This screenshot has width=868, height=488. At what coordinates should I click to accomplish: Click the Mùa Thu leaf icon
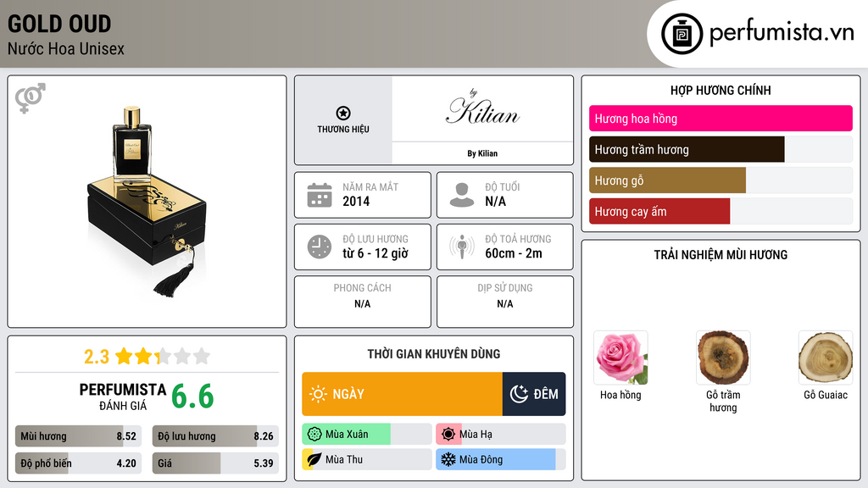point(314,459)
